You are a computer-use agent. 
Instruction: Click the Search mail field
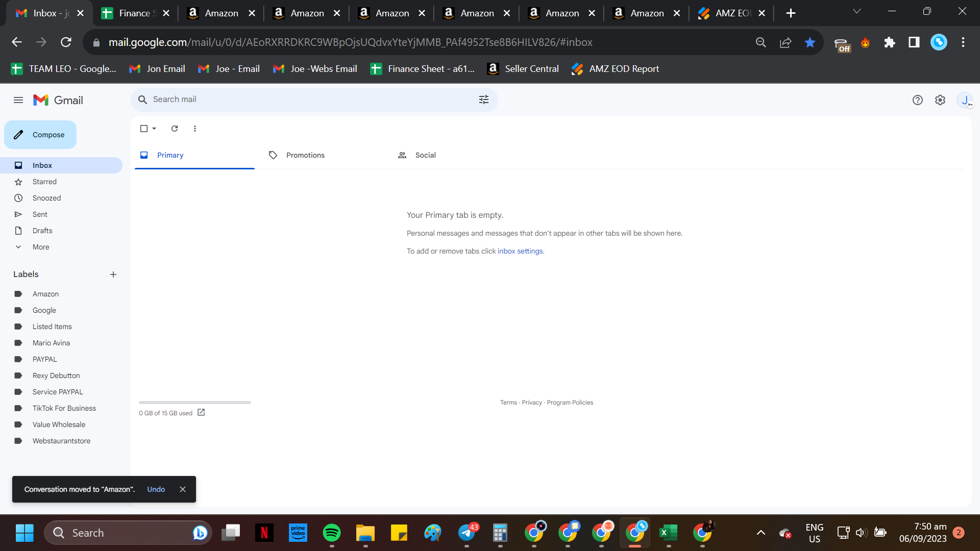[x=314, y=99]
